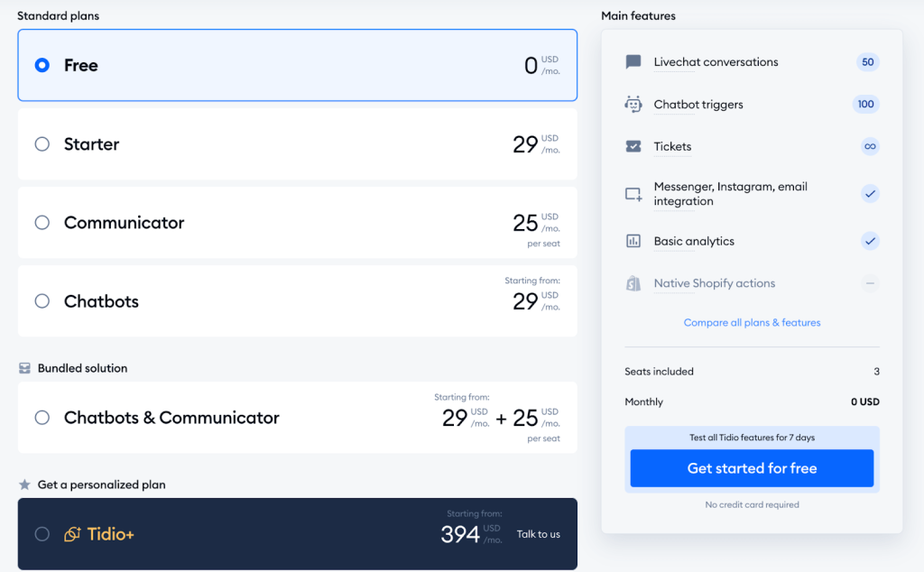Click the Chatbots & Communicator plan name
Screen dimensions: 924x572
(171, 418)
